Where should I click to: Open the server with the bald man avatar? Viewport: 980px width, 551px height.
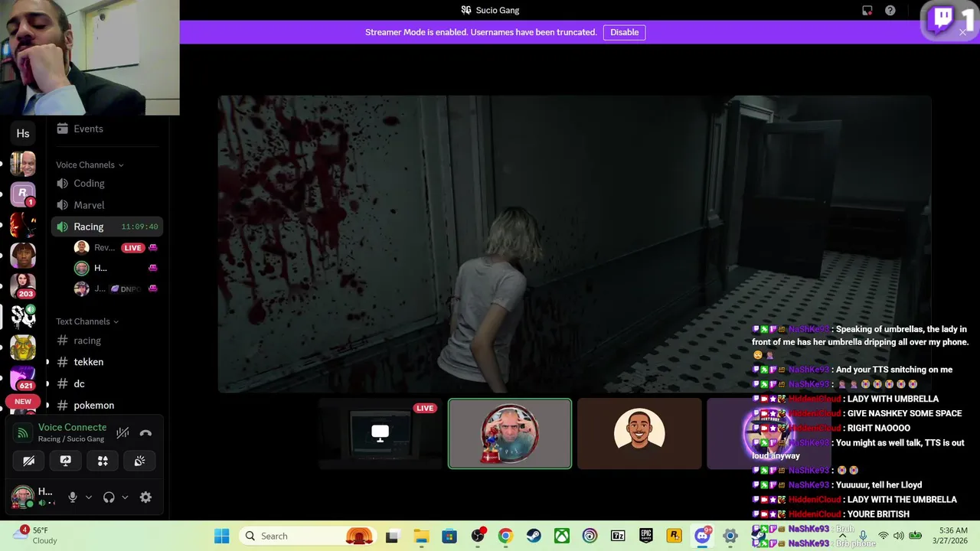point(23,164)
